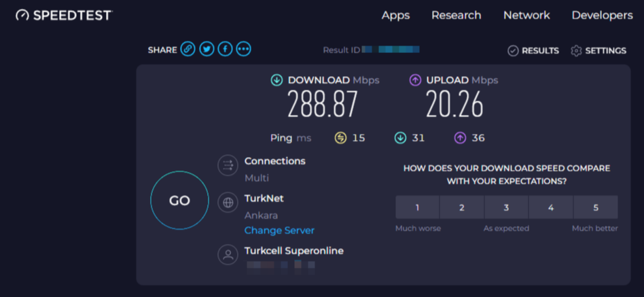Screen dimensions: 644x297
Task: Click the Connections heading
Action: tap(274, 161)
